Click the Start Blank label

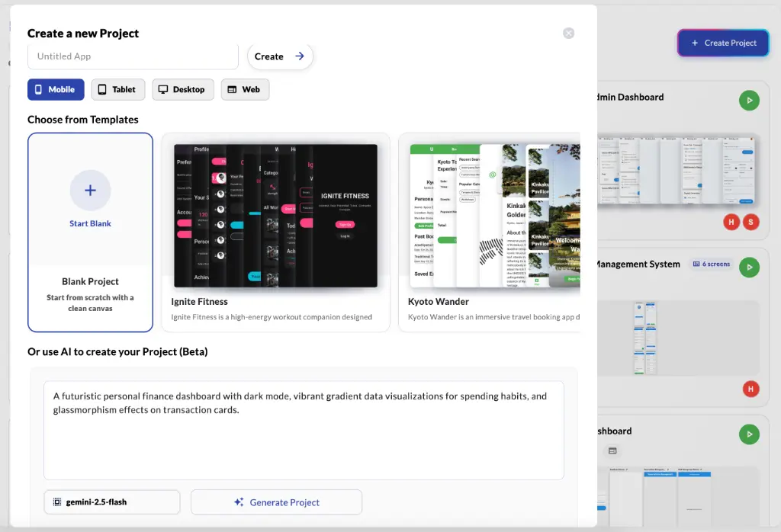(90, 223)
